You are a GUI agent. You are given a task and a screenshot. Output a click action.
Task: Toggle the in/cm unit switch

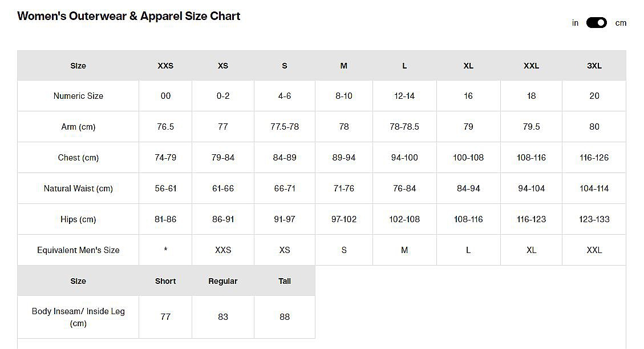pyautogui.click(x=596, y=23)
